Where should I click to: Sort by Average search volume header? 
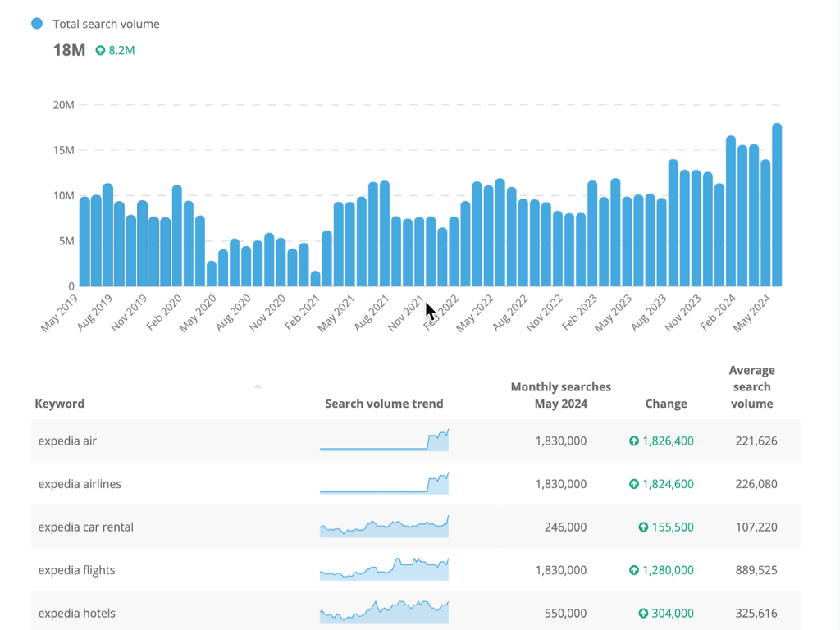[751, 387]
